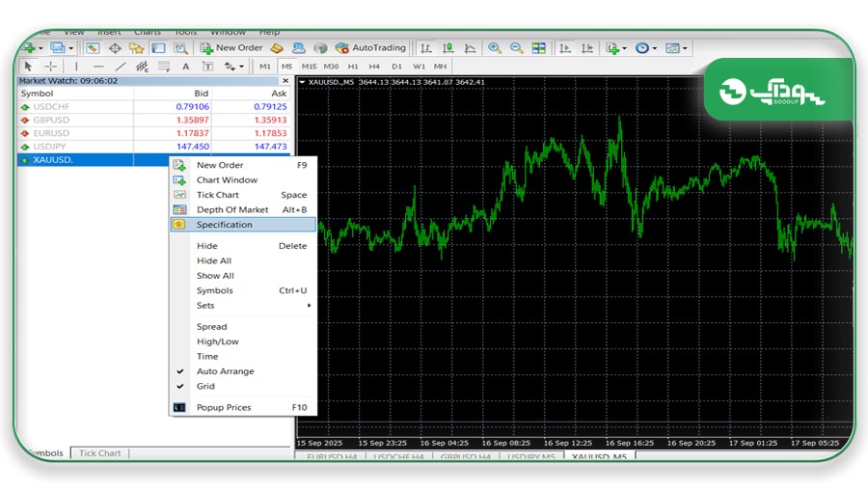Viewport: 868px width, 490px height.
Task: Switch chart to H4 timeframe
Action: [374, 67]
